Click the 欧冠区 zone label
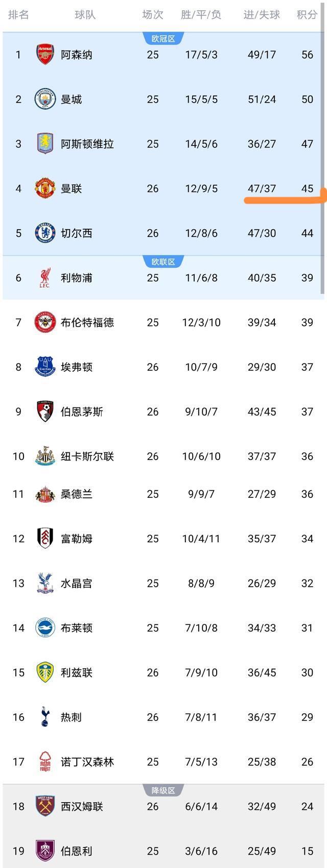Image resolution: width=327 pixels, height=868 pixels. (x=163, y=39)
